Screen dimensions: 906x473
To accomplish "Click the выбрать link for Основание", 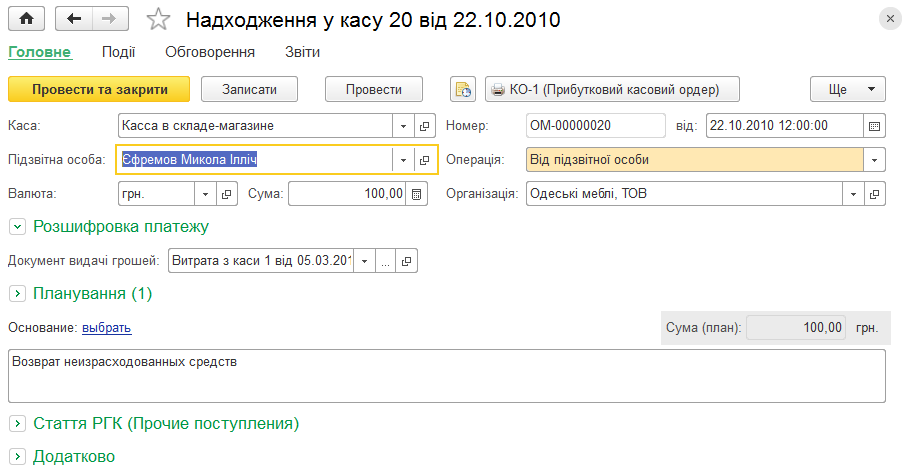I will click(106, 328).
